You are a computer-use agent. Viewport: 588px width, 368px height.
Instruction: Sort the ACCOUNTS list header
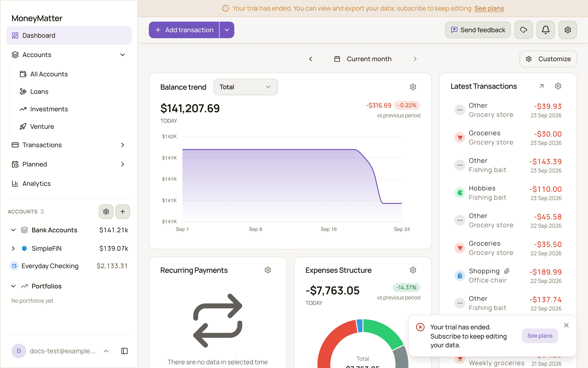point(26,212)
